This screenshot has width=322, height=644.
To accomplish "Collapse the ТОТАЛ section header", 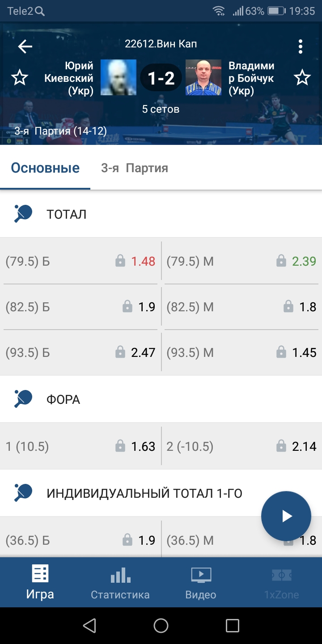I will click(x=161, y=214).
